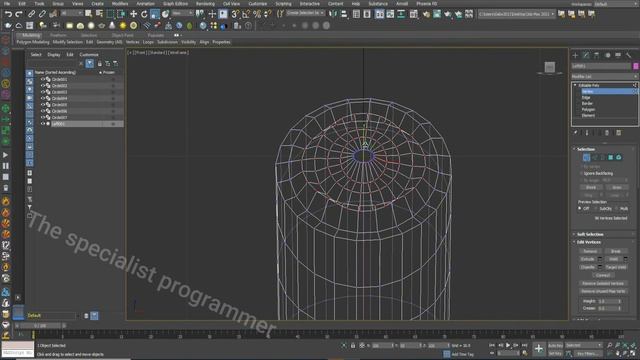
Task: Click the Undo arrow in main toolbar
Action: click(x=8, y=14)
